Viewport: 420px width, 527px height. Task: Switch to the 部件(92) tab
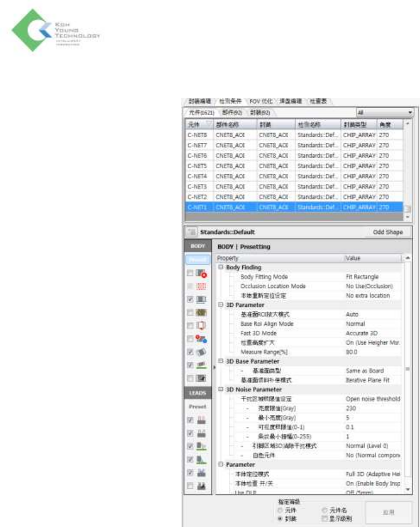[x=232, y=113]
